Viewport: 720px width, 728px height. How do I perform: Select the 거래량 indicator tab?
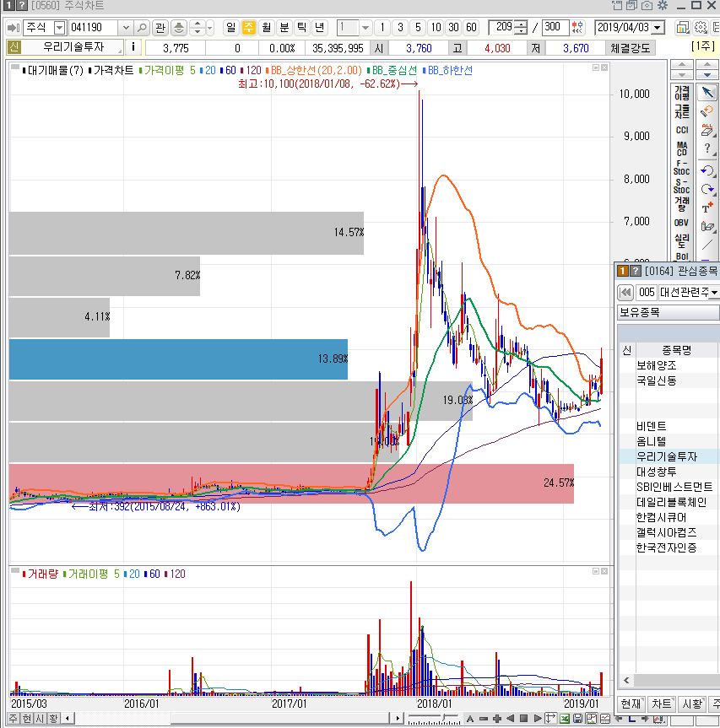pos(682,204)
